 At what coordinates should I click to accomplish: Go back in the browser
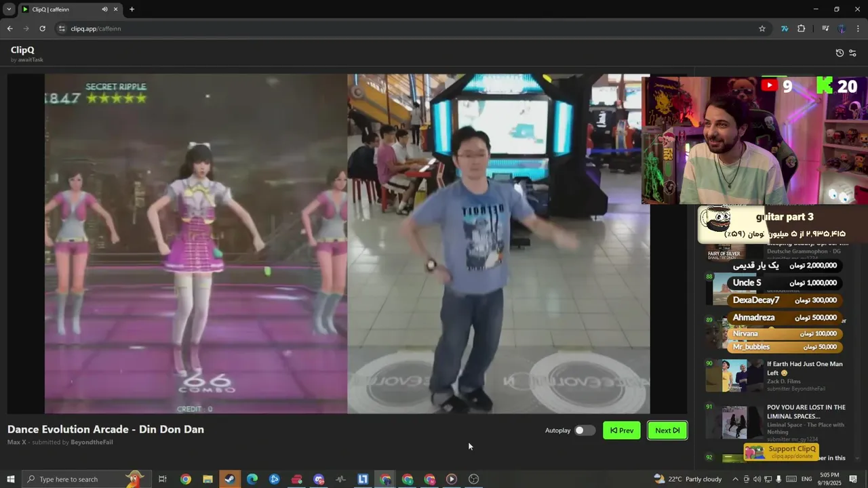coord(9,28)
